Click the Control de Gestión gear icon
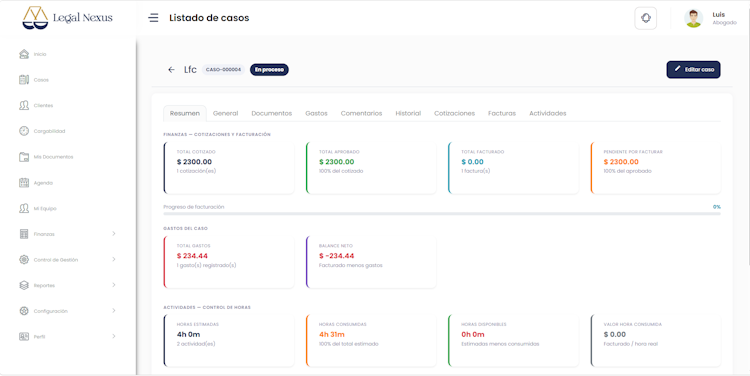Viewport: 750px width, 376px height. (x=24, y=260)
